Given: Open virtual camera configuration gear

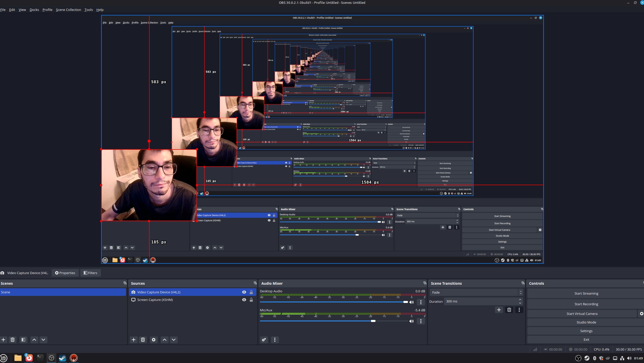Looking at the screenshot, I should tap(641, 314).
